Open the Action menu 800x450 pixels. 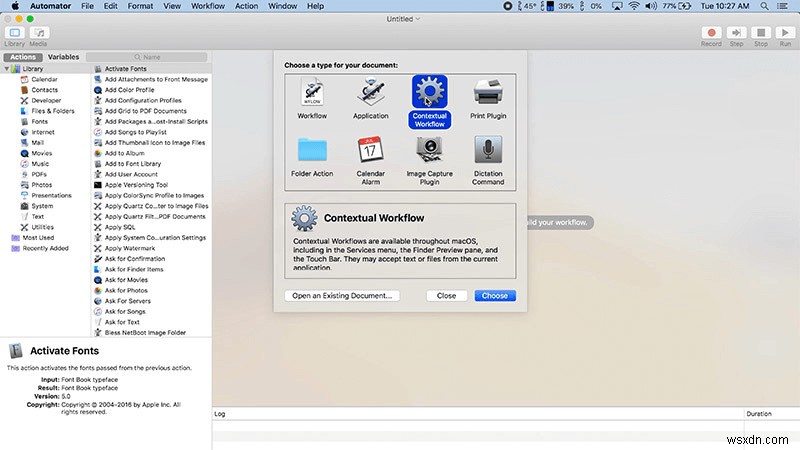(246, 6)
